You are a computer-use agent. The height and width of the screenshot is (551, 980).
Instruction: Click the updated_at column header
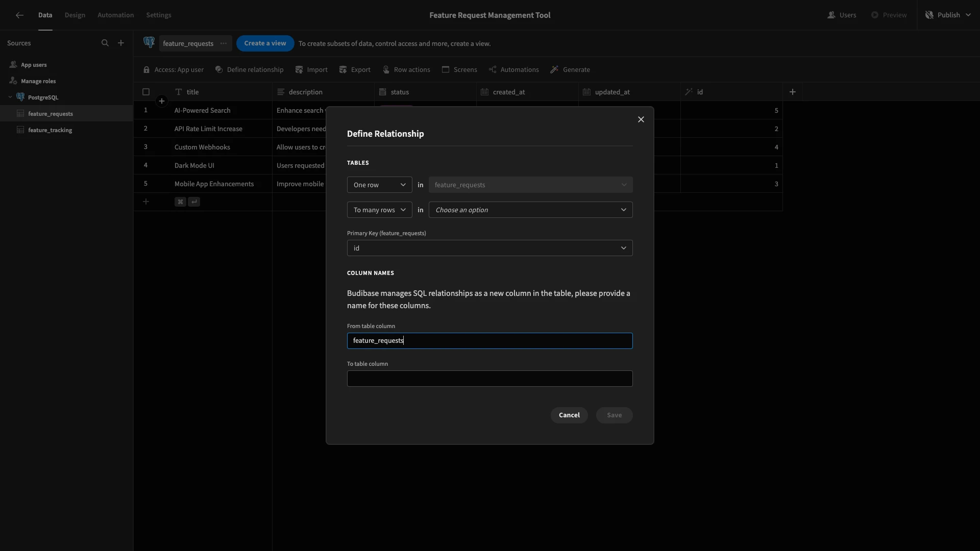pyautogui.click(x=629, y=92)
